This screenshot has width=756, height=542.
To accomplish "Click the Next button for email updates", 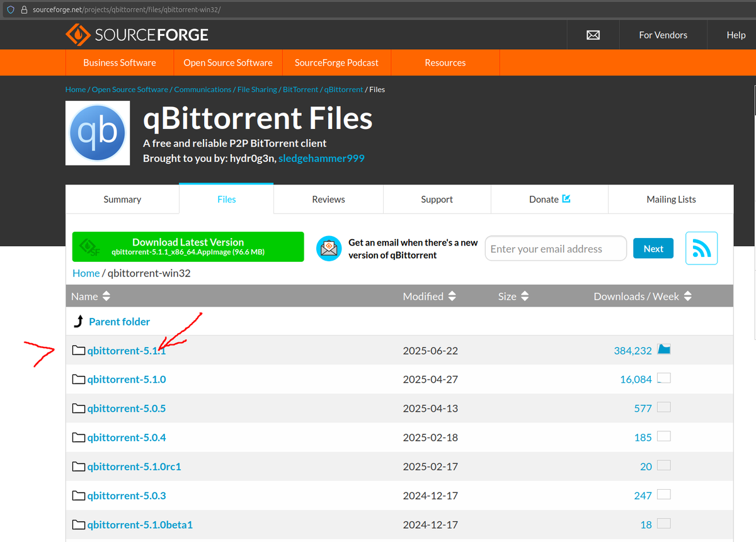I will point(653,248).
